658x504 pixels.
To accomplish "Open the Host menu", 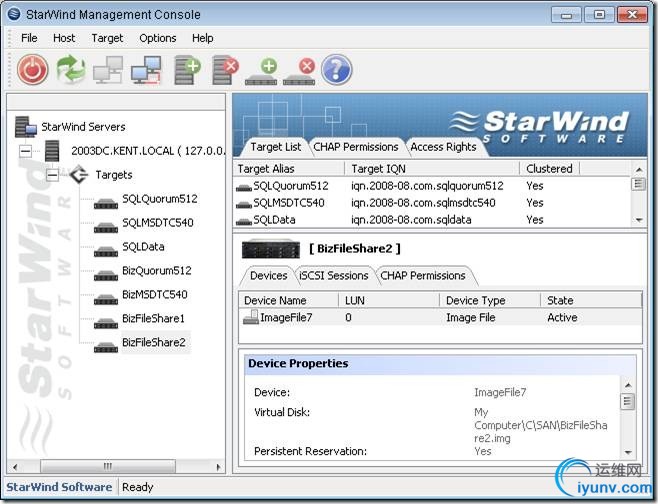I will [64, 38].
